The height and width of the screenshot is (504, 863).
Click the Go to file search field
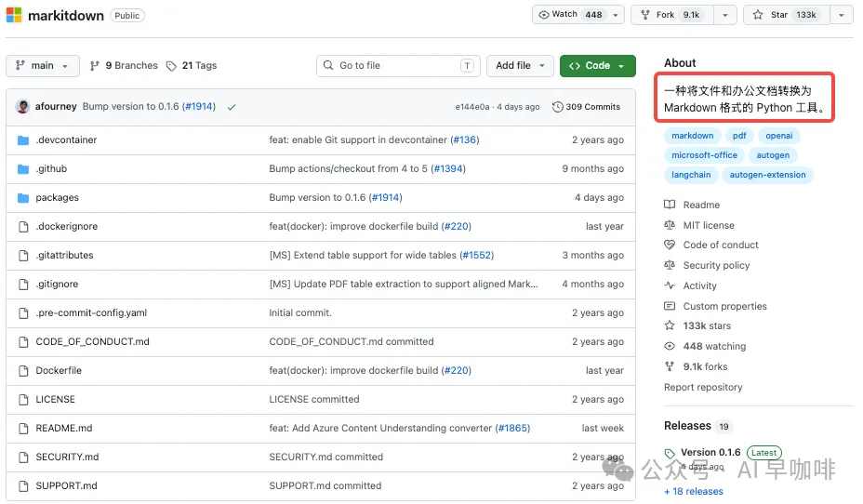398,65
